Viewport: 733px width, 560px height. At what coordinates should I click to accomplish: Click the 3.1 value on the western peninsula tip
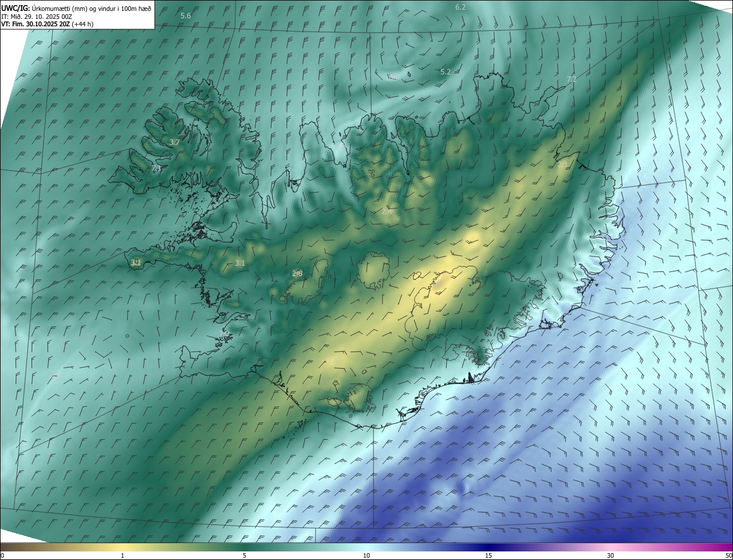click(x=136, y=263)
